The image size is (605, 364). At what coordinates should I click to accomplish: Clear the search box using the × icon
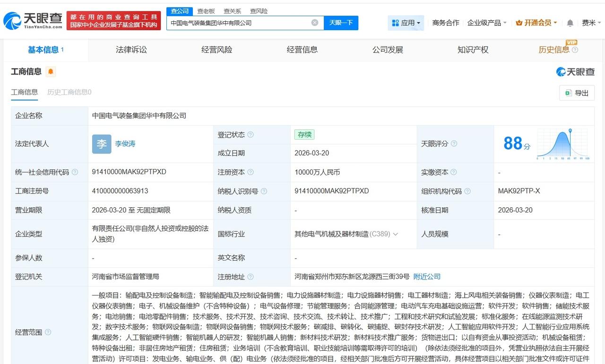314,22
